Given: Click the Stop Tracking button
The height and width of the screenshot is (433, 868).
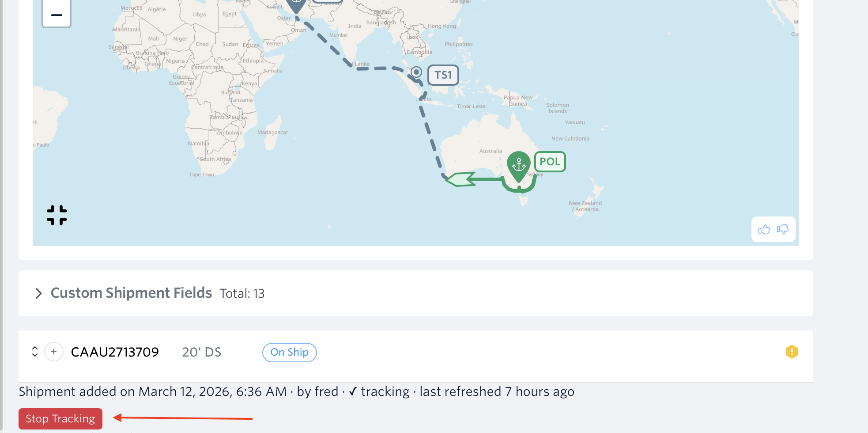Looking at the screenshot, I should [x=60, y=418].
